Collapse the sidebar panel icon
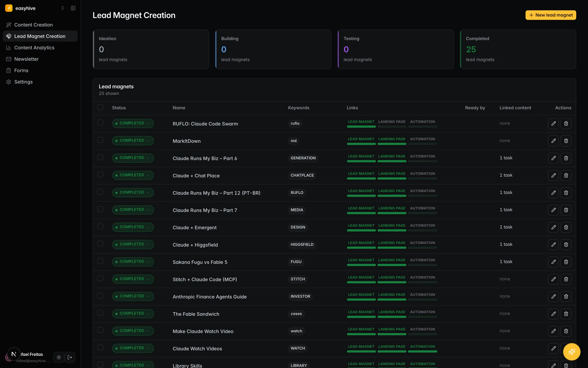Screen dimensions: 588x368 click(x=73, y=8)
